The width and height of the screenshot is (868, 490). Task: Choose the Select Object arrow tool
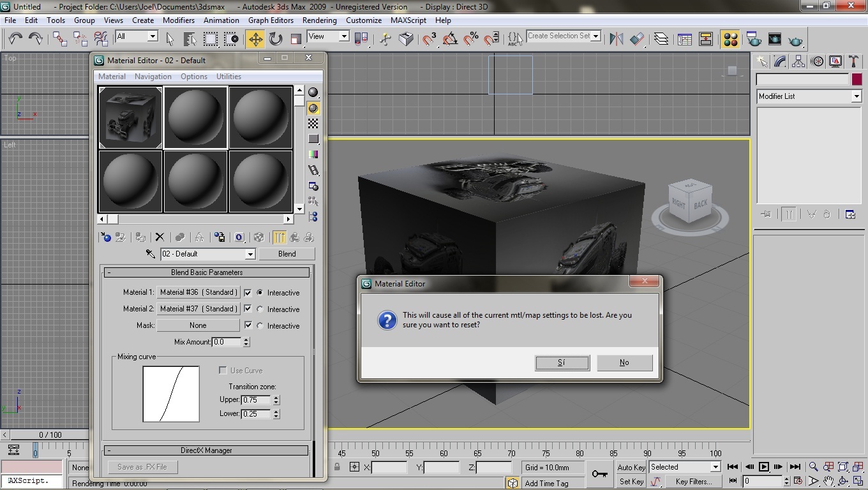(x=170, y=39)
